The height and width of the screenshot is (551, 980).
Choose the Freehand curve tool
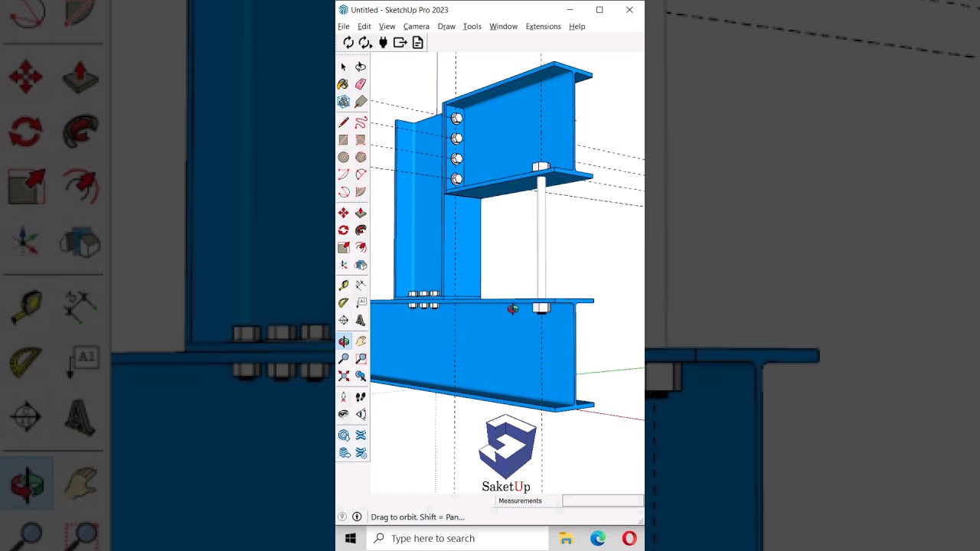click(x=361, y=122)
